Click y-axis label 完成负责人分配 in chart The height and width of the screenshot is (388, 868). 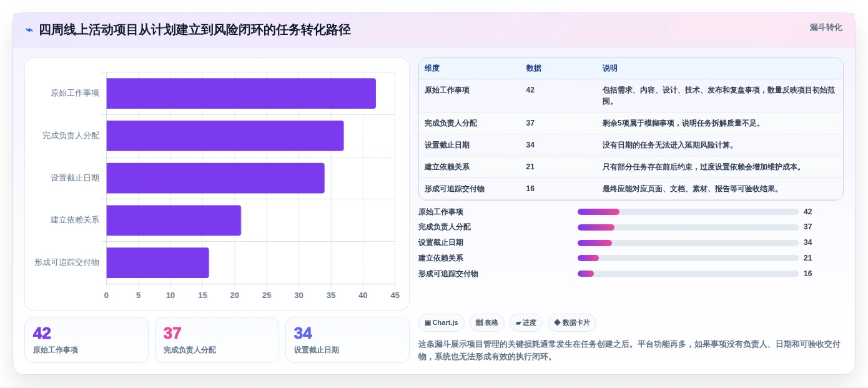71,136
